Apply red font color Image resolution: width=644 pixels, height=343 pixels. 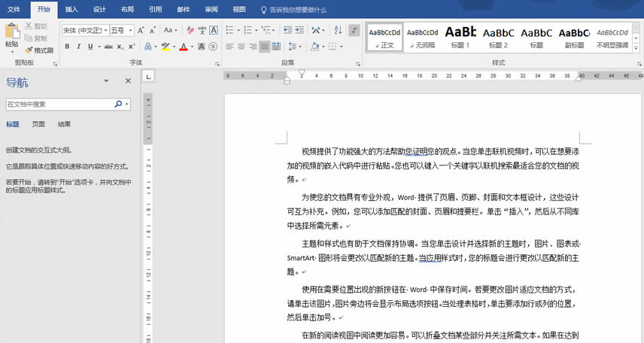tap(184, 47)
